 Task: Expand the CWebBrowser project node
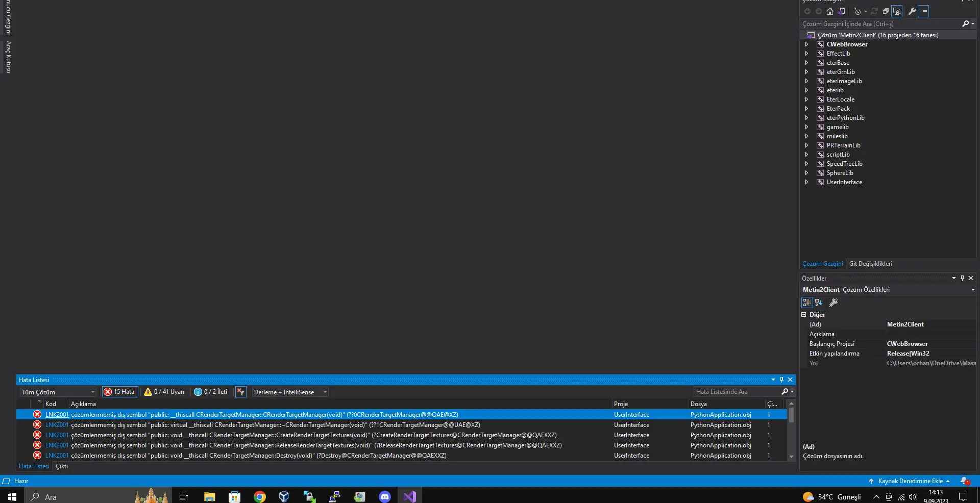pyautogui.click(x=806, y=44)
